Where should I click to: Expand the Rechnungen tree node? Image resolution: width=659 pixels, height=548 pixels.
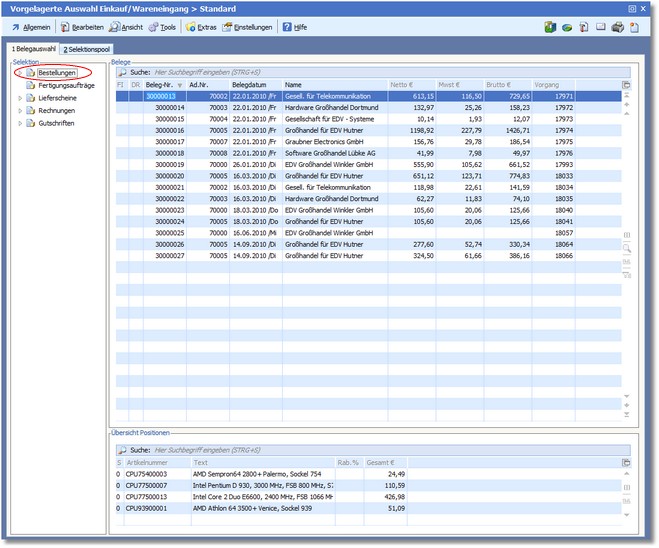19,111
